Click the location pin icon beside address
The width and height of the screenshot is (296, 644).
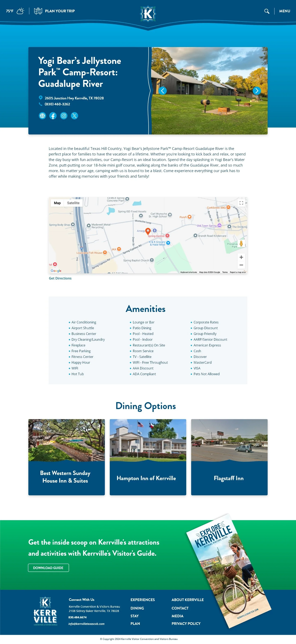point(40,98)
